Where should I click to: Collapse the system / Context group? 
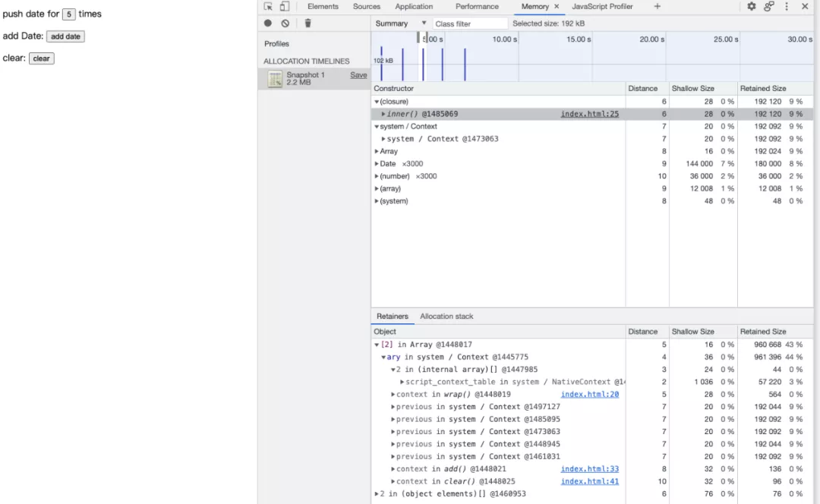pyautogui.click(x=377, y=127)
